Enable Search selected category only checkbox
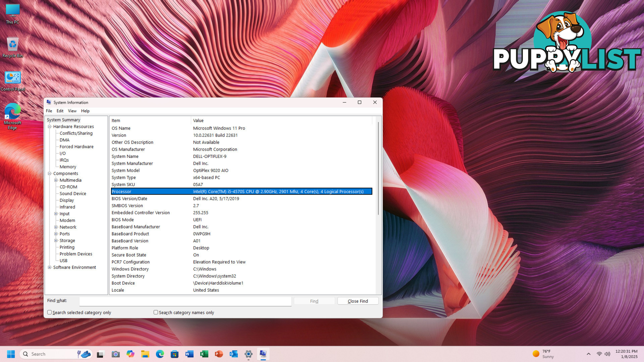 tap(49, 312)
